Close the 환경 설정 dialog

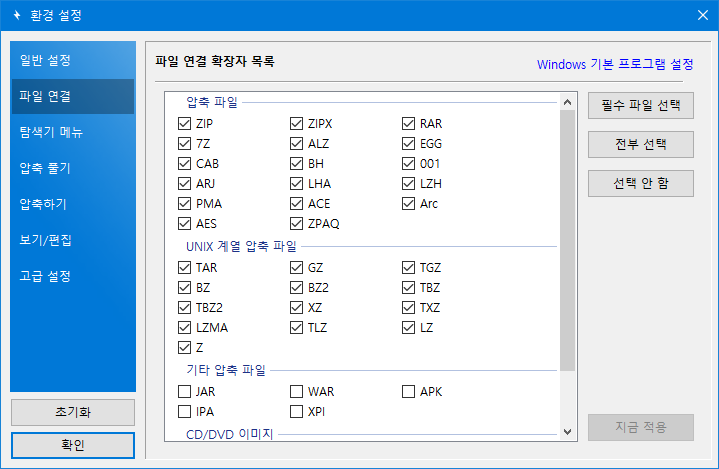pyautogui.click(x=702, y=15)
